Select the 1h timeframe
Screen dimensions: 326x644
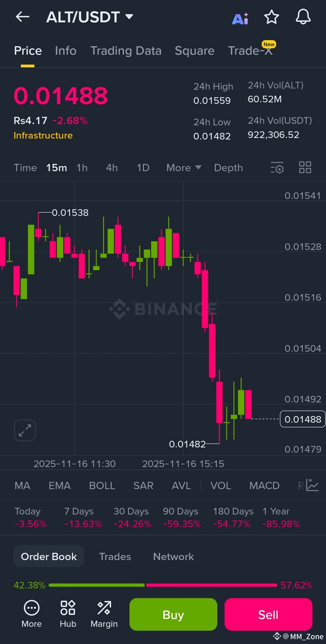82,168
